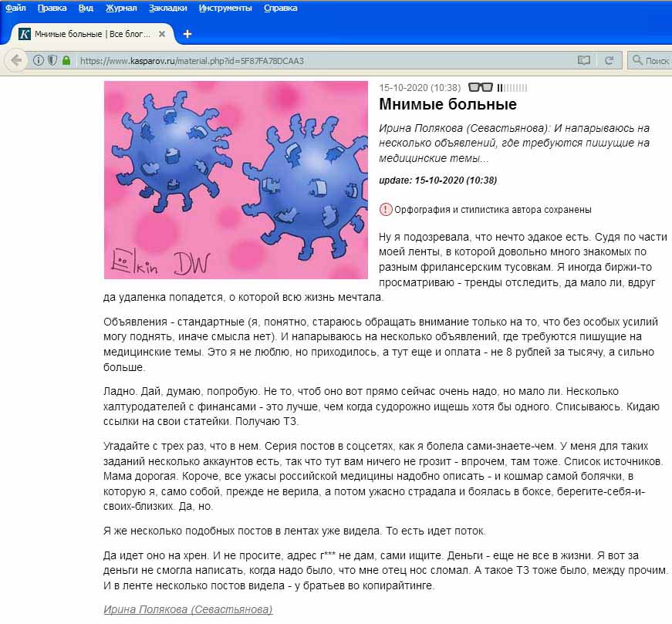Open the Закладки menu
672x624 pixels.
(168, 8)
